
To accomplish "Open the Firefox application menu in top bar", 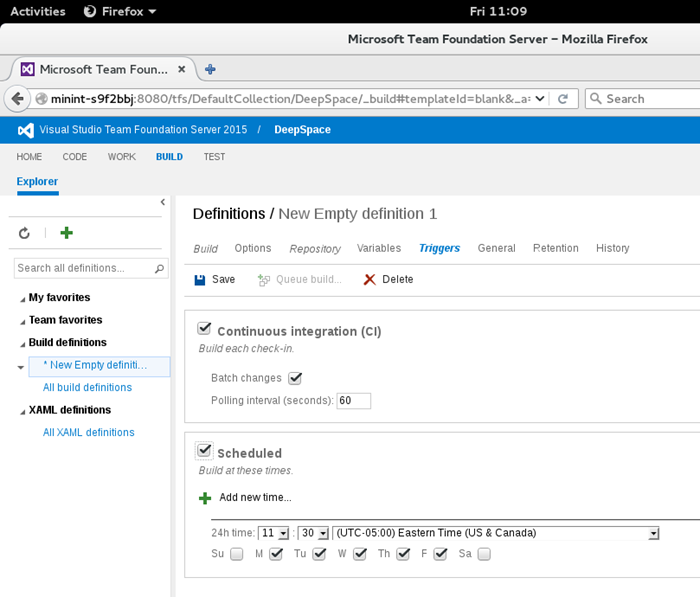I will pyautogui.click(x=120, y=11).
